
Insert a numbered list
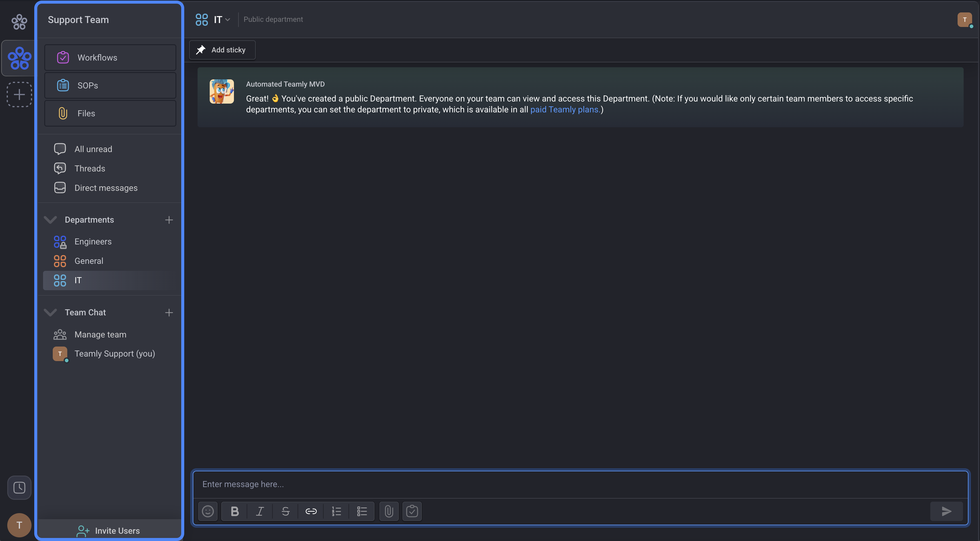coord(336,511)
